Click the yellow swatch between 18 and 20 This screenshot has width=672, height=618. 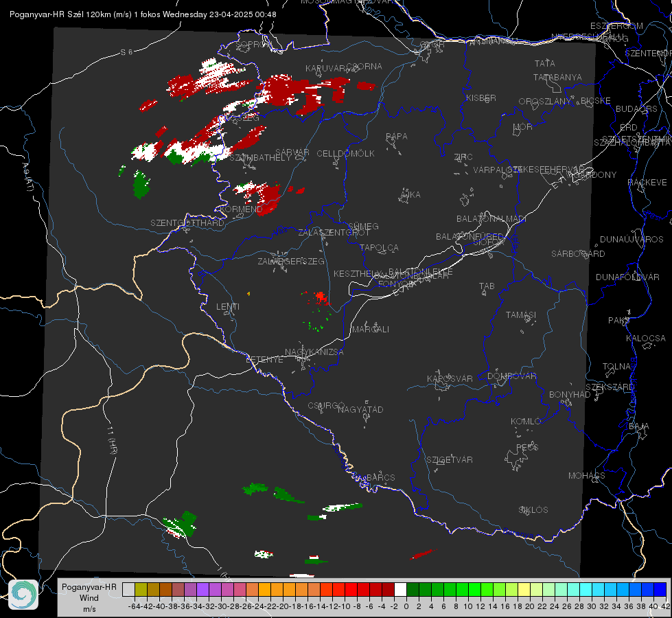pyautogui.click(x=524, y=589)
